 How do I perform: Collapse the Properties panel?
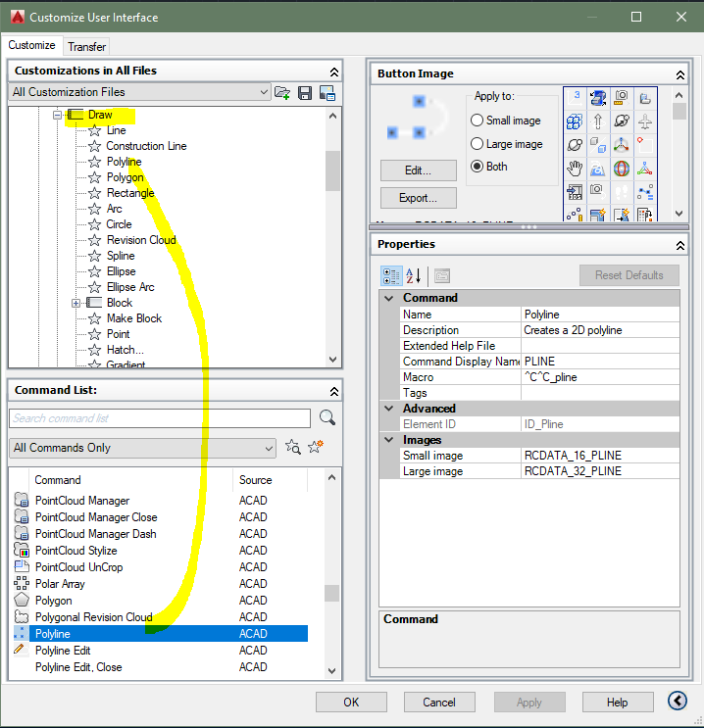[679, 246]
